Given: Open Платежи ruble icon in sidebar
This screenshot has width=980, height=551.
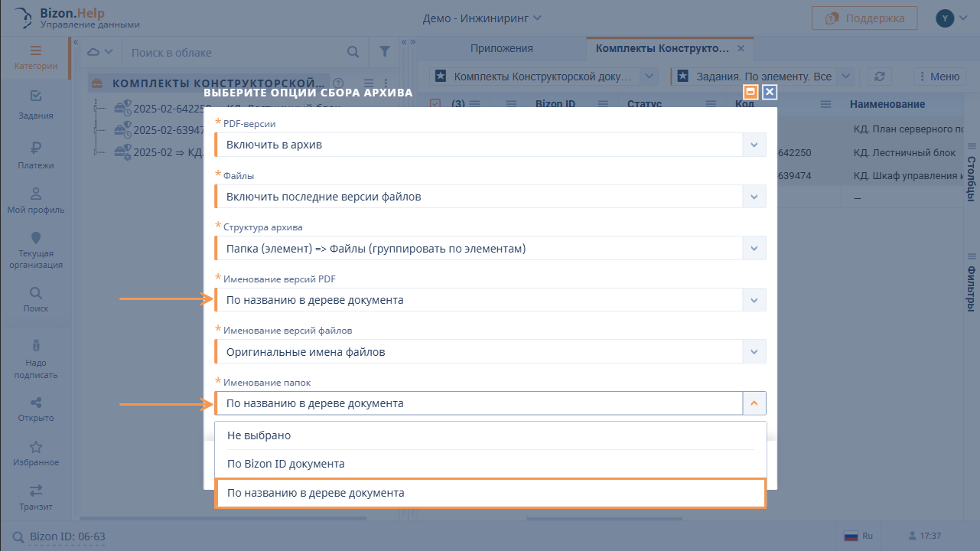Looking at the screenshot, I should (36, 148).
